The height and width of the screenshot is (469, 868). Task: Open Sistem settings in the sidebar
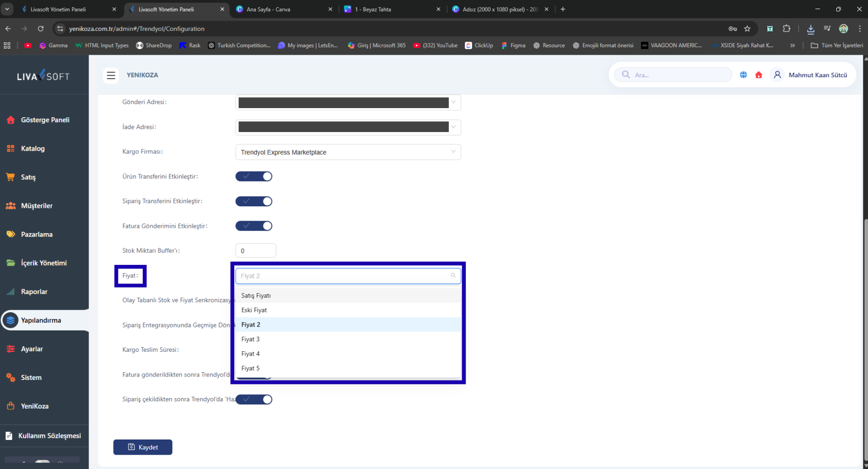[x=31, y=378]
